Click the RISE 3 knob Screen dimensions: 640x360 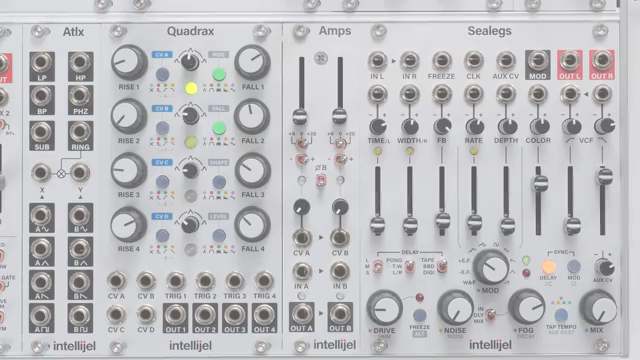(129, 171)
